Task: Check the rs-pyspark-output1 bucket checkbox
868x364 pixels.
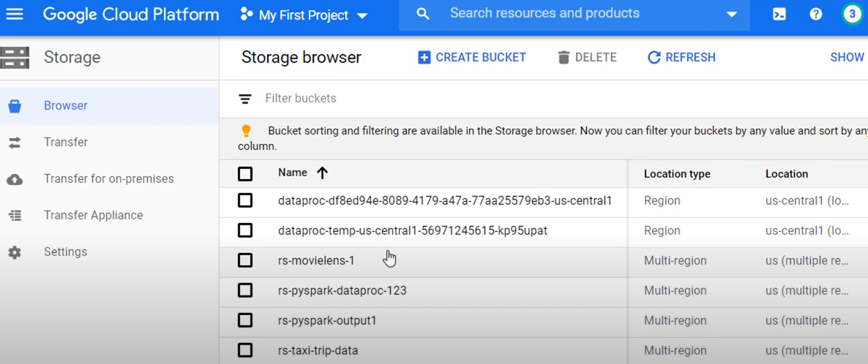Action: click(245, 320)
